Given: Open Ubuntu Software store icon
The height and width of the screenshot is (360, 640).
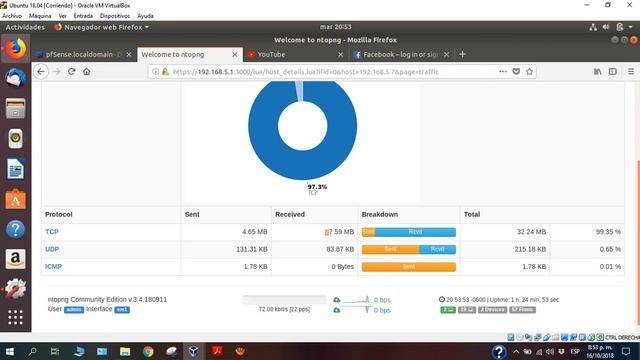Looking at the screenshot, I should tap(16, 199).
